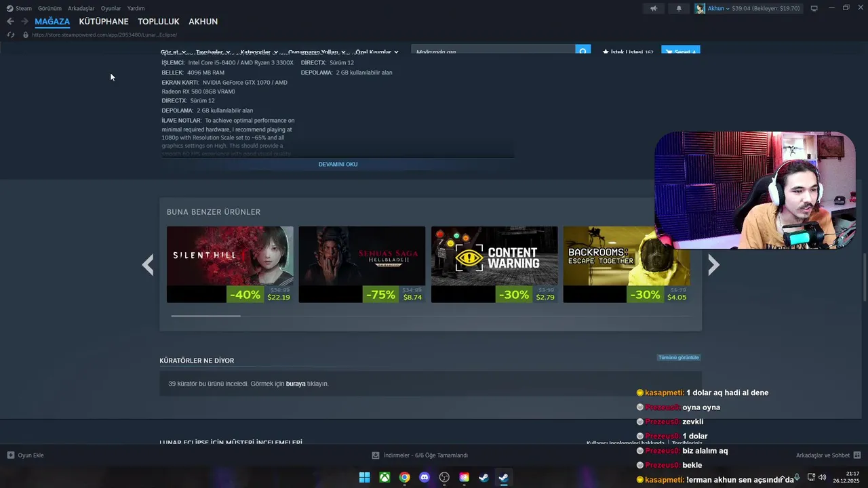Image resolution: width=868 pixels, height=488 pixels.
Task: Open the İndirmeler download icon
Action: pyautogui.click(x=376, y=455)
